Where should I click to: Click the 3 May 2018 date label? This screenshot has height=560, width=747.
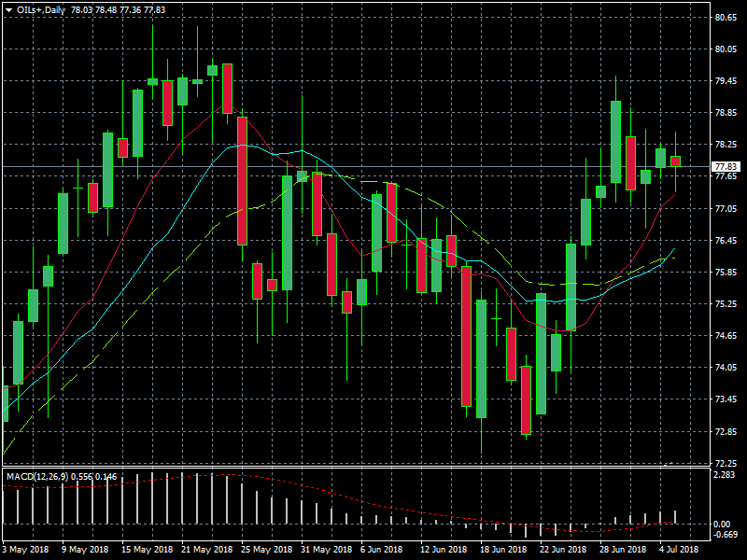tap(25, 551)
